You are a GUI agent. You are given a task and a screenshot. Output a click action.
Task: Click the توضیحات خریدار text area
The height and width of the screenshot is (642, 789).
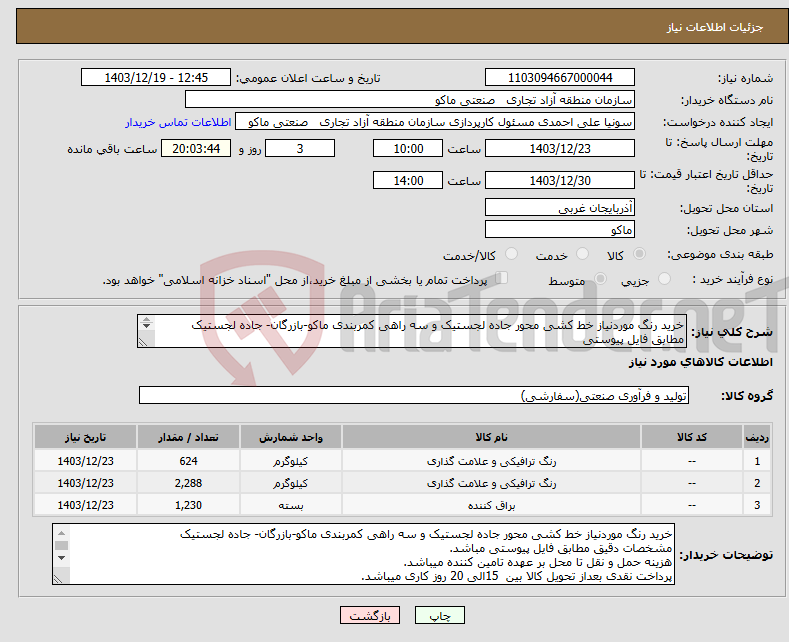(363, 554)
